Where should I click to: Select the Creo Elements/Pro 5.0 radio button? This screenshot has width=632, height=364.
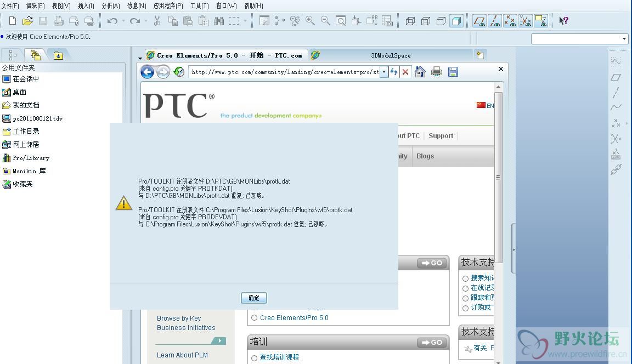[x=255, y=318]
